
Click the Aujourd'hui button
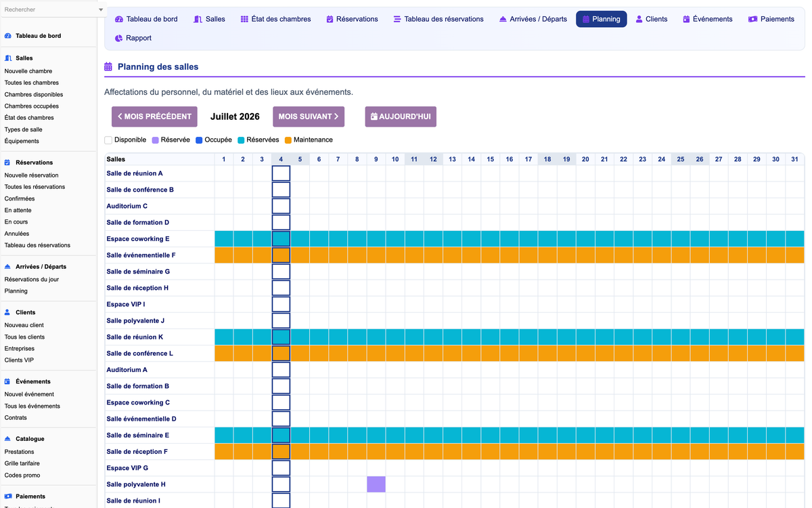pos(401,117)
